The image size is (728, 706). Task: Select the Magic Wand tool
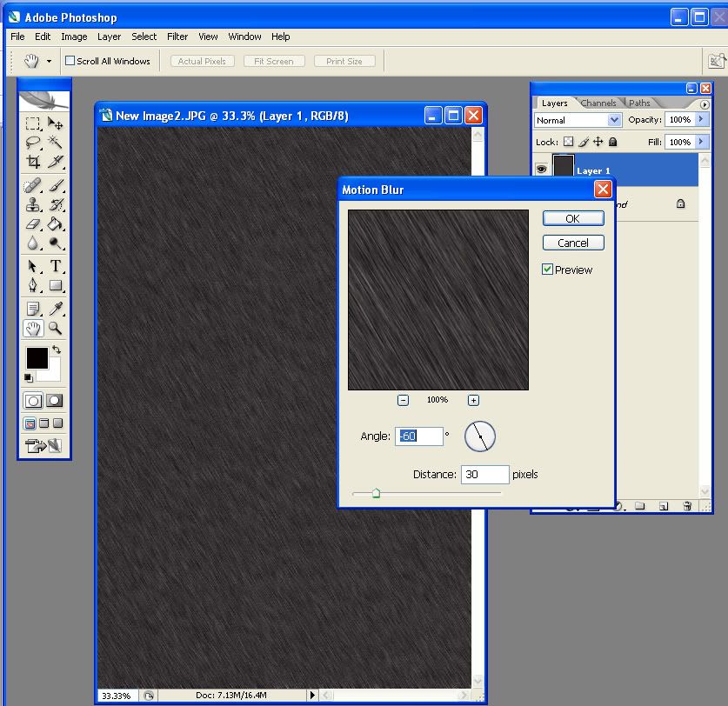pos(56,142)
